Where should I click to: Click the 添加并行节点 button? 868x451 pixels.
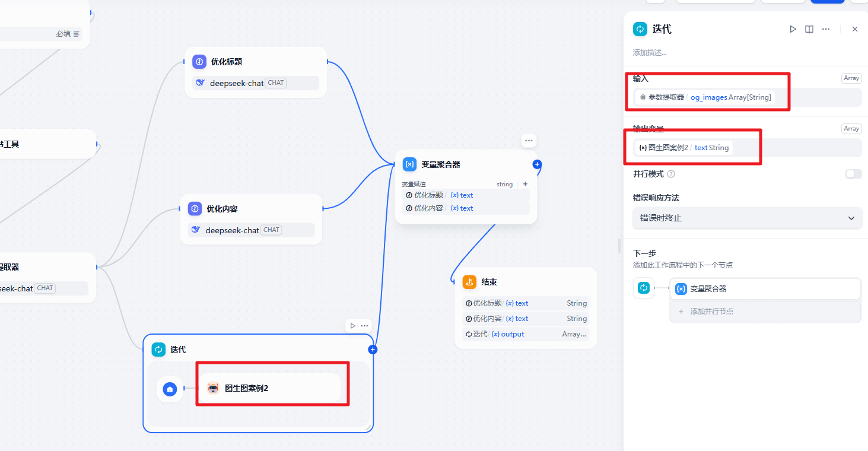[765, 311]
